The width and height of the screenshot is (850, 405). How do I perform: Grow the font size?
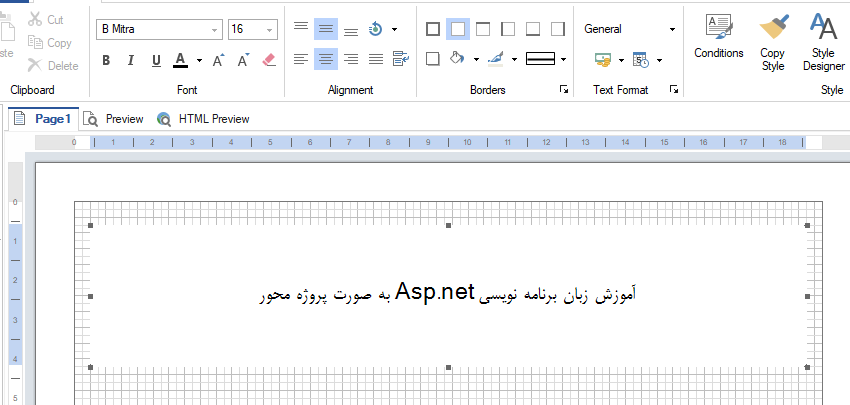[218, 60]
